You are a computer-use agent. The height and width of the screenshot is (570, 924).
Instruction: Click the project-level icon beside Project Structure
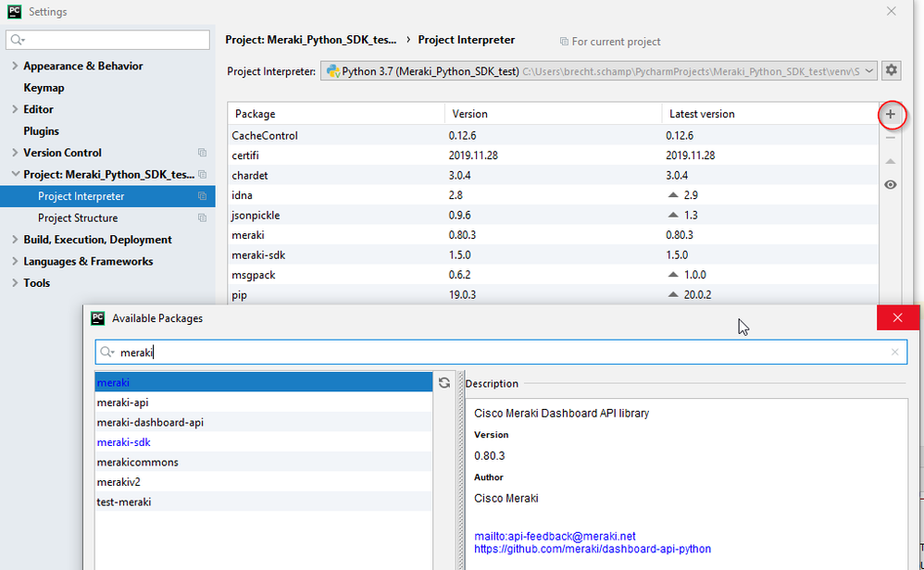coord(202,217)
